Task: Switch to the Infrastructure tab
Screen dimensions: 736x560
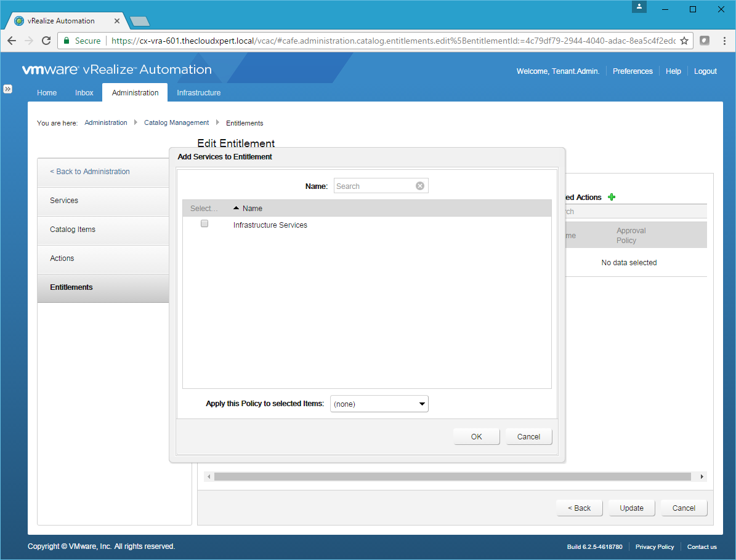Action: pos(198,93)
